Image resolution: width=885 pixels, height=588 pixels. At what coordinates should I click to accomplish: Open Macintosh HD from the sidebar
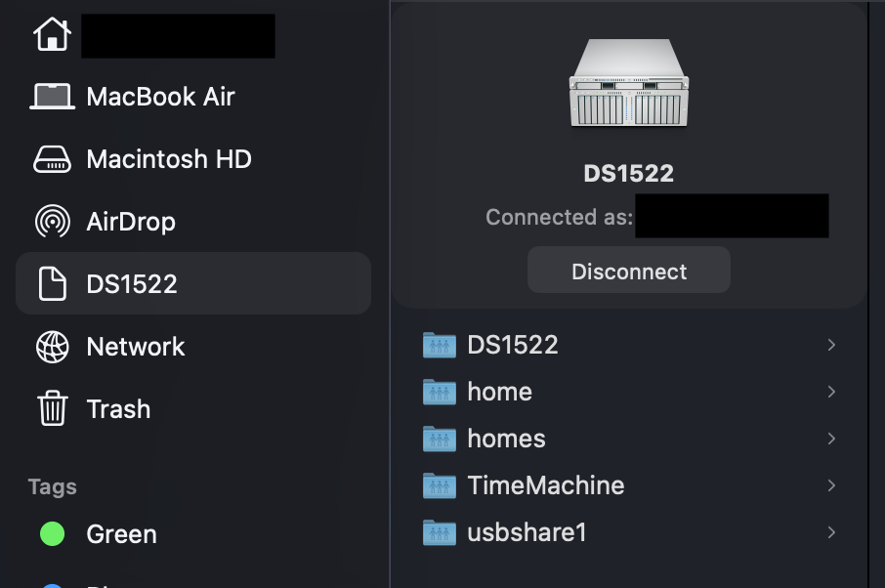click(x=168, y=159)
